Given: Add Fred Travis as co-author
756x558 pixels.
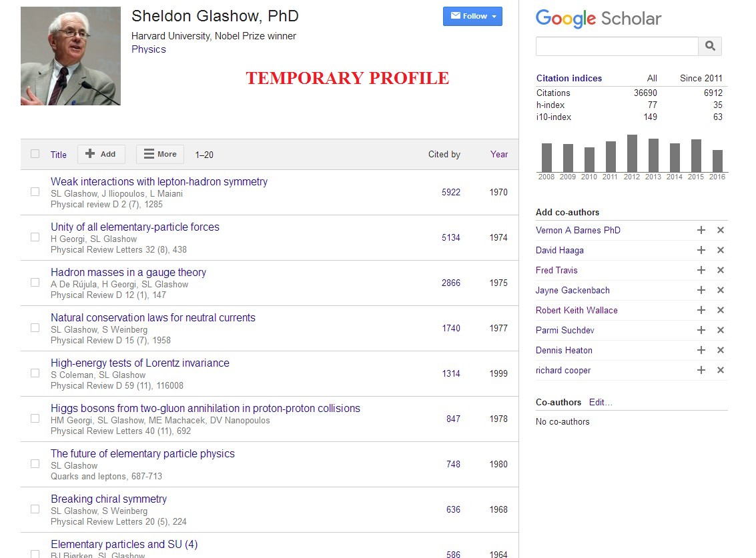Looking at the screenshot, I should [701, 270].
